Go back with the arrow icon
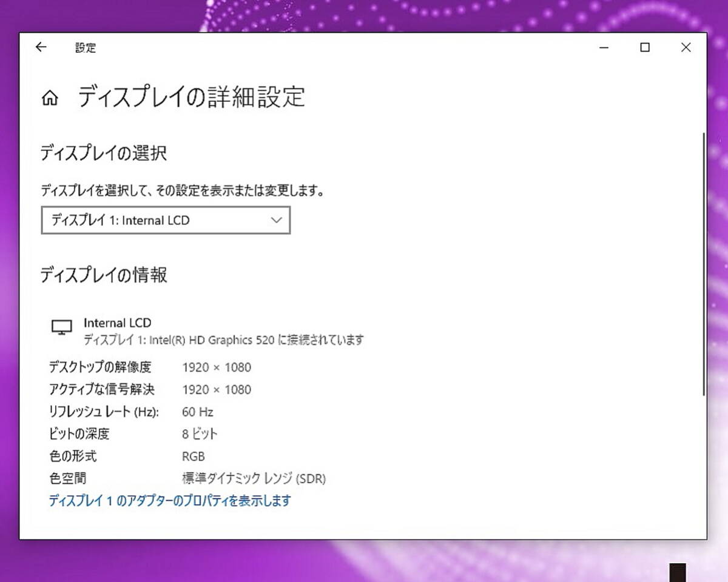Screen dimensions: 728x582 (x=41, y=47)
